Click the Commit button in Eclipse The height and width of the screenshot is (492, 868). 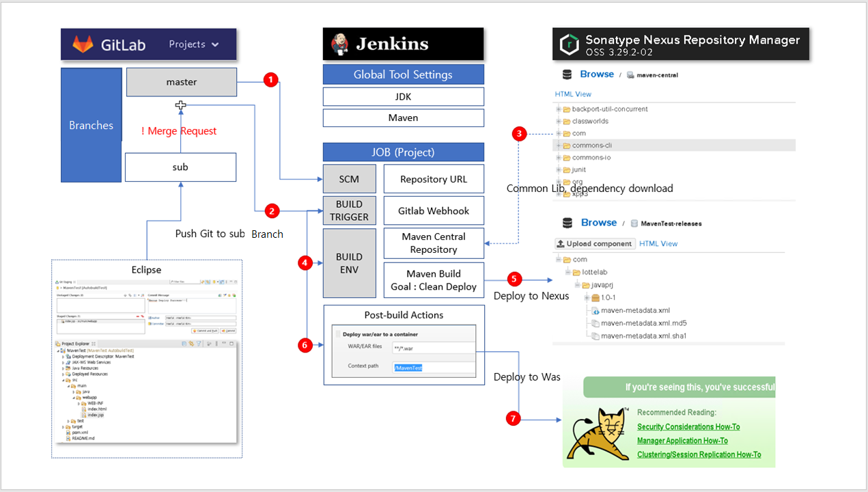click(x=228, y=331)
